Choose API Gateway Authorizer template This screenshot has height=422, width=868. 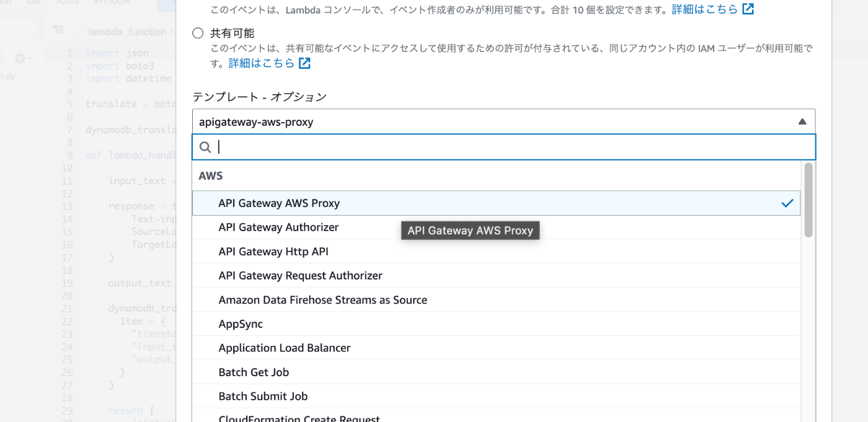point(496,227)
